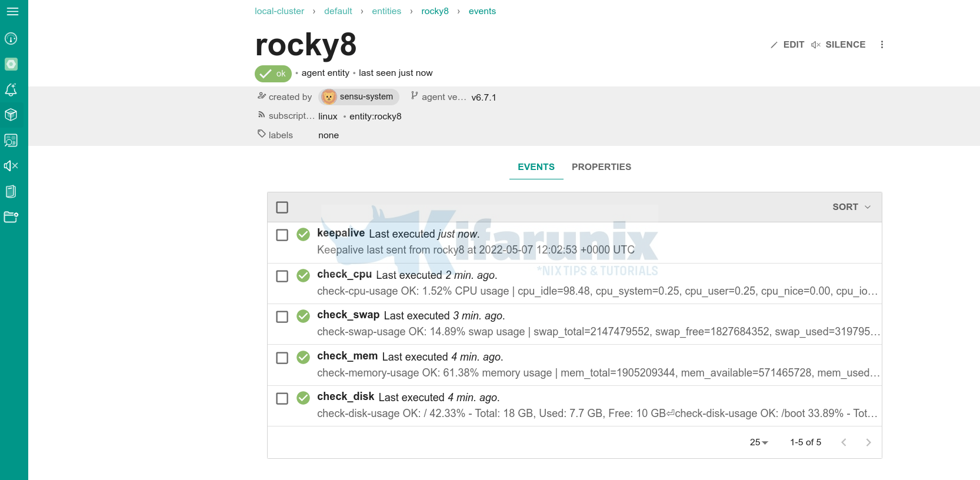980x480 pixels.
Task: Check the check_mem event checkbox
Action: 282,358
